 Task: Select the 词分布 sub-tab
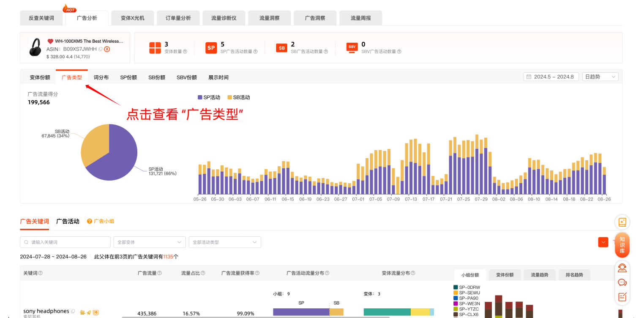tap(101, 77)
